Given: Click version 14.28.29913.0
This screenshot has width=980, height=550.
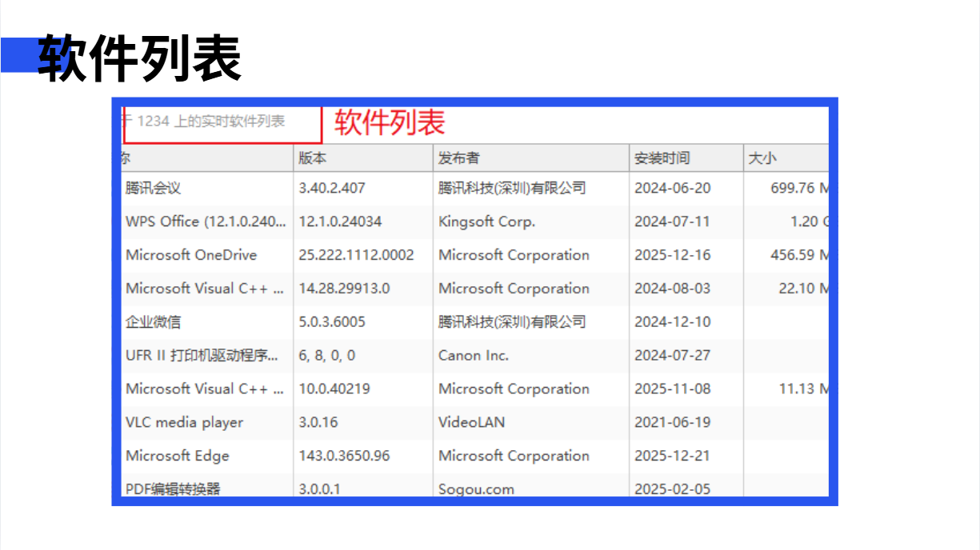Looking at the screenshot, I should (x=344, y=289).
